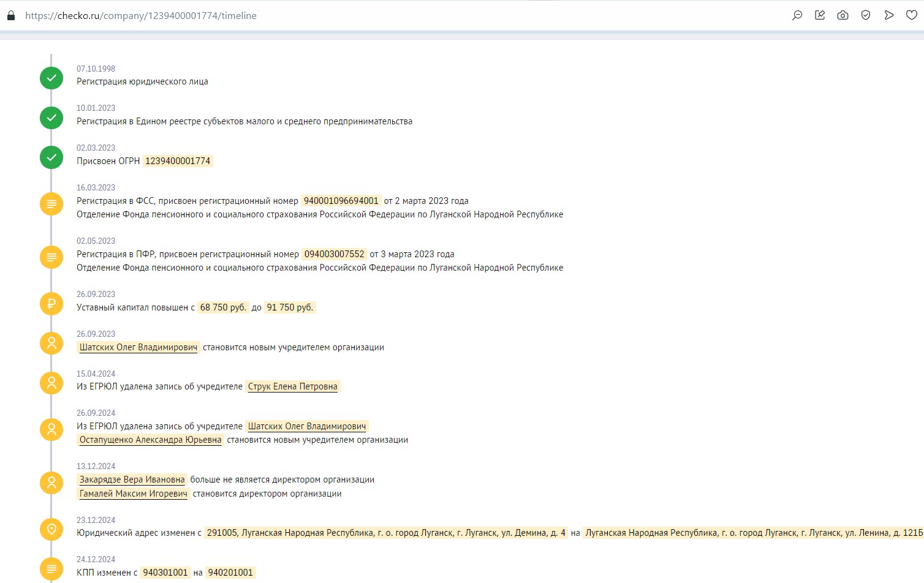Open the shield protection icon
Screen dimensions: 924x583
tap(866, 15)
